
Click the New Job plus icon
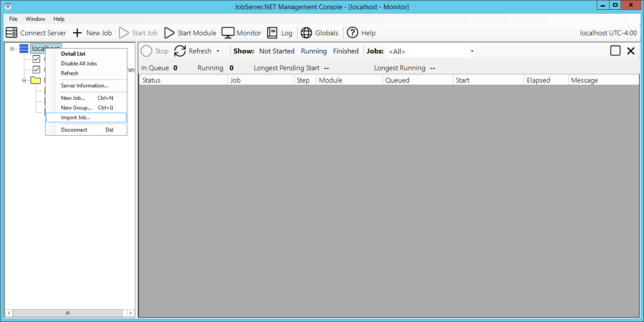77,33
